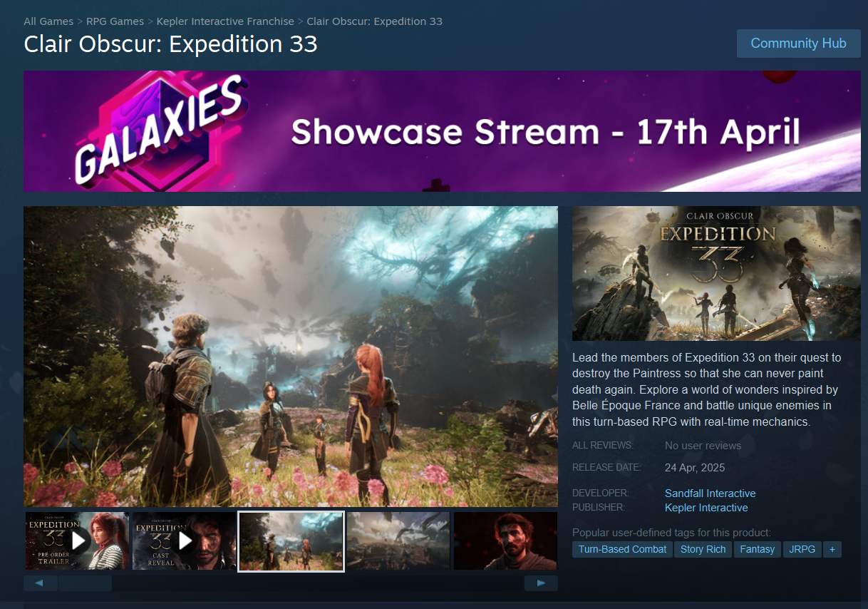Open the Sandfall Interactive developer page
Viewport: 868px width, 609px height.
pos(710,493)
